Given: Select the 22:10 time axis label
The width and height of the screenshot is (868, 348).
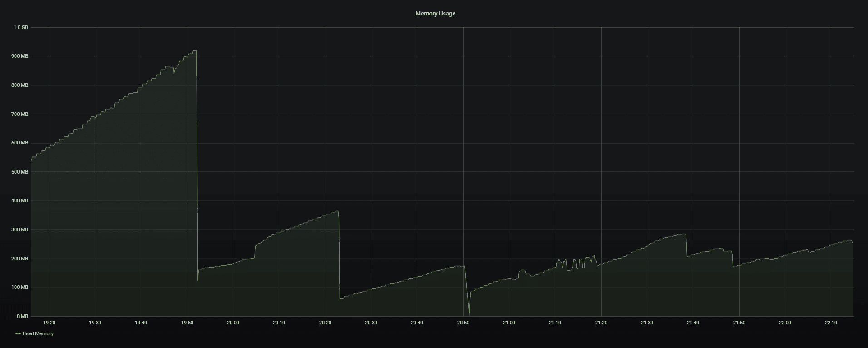Looking at the screenshot, I should coord(831,323).
